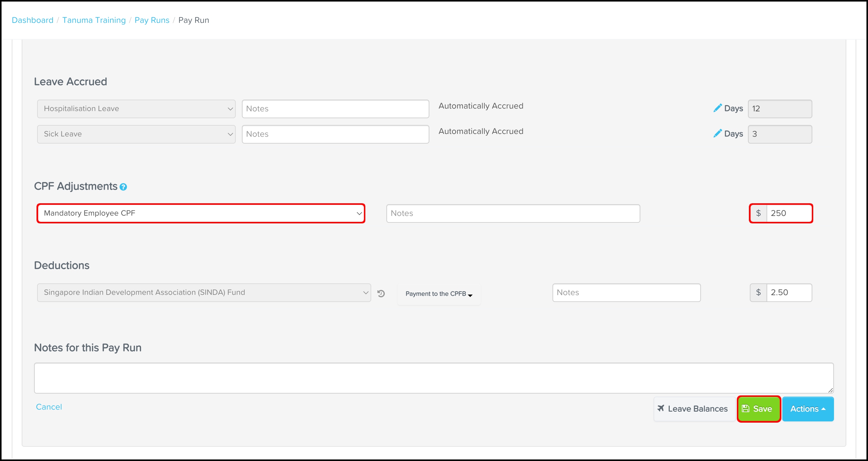This screenshot has height=461, width=868.
Task: Click the Cancel link
Action: 49,407
